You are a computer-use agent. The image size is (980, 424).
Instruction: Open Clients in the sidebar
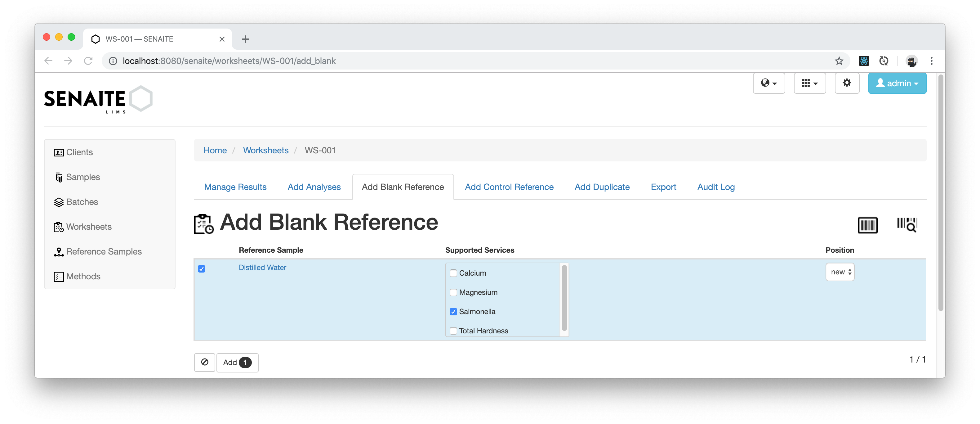(79, 152)
